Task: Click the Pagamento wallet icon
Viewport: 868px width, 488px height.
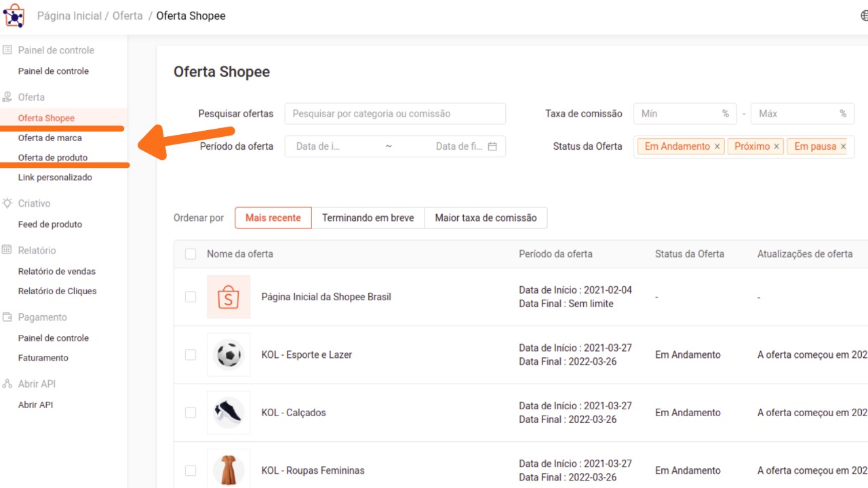Action: pos(7,317)
